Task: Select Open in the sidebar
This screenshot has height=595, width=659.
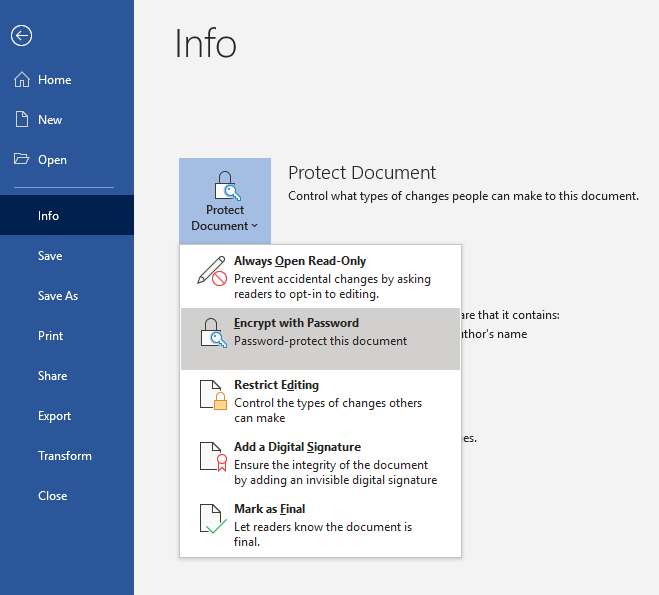Action: 67,160
